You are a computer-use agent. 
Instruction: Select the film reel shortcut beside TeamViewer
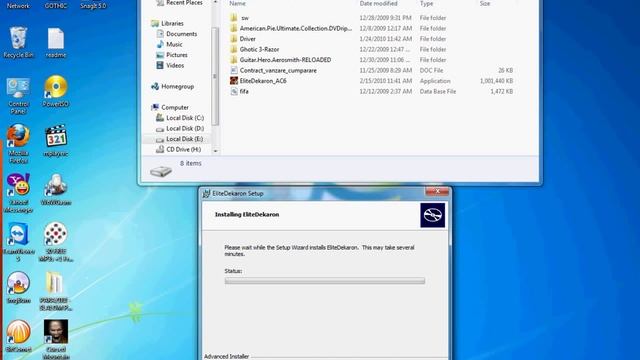coord(56,242)
